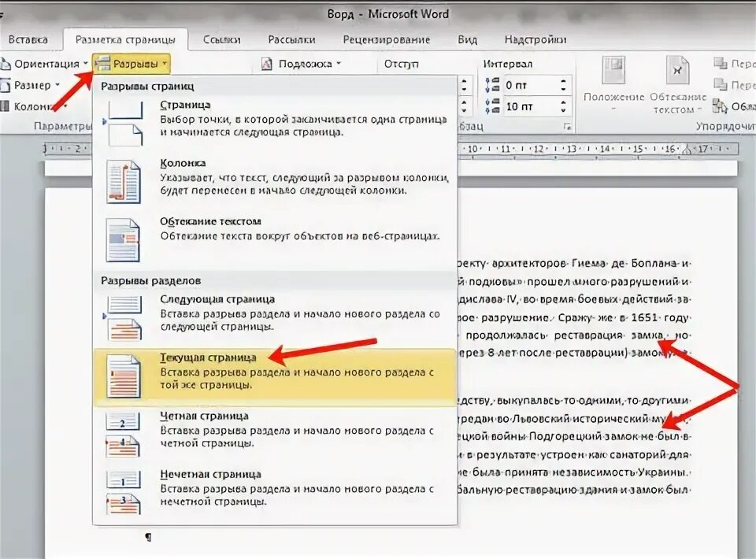Choose Обтекание текстом break option
Viewport: 756px width, 559px height.
coord(275,239)
